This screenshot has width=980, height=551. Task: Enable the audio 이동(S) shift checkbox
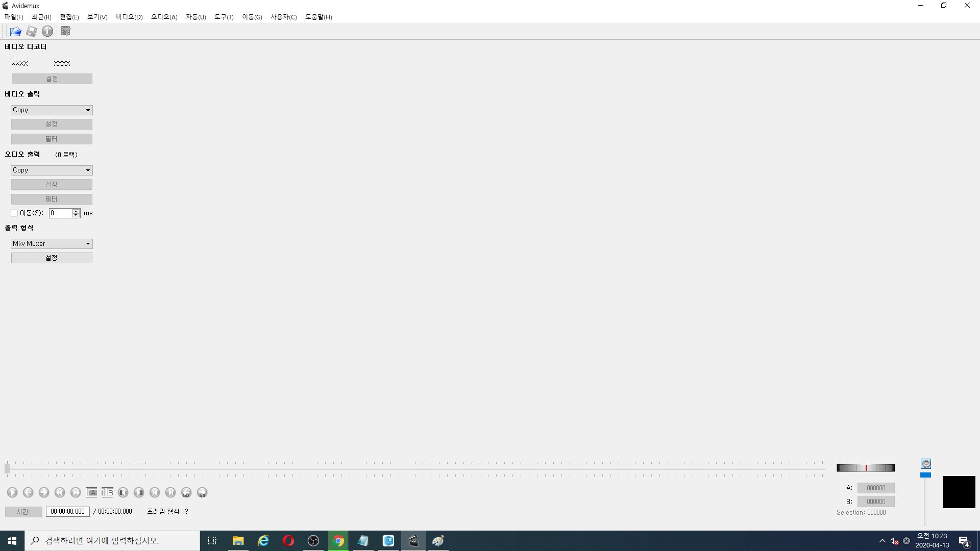(14, 213)
